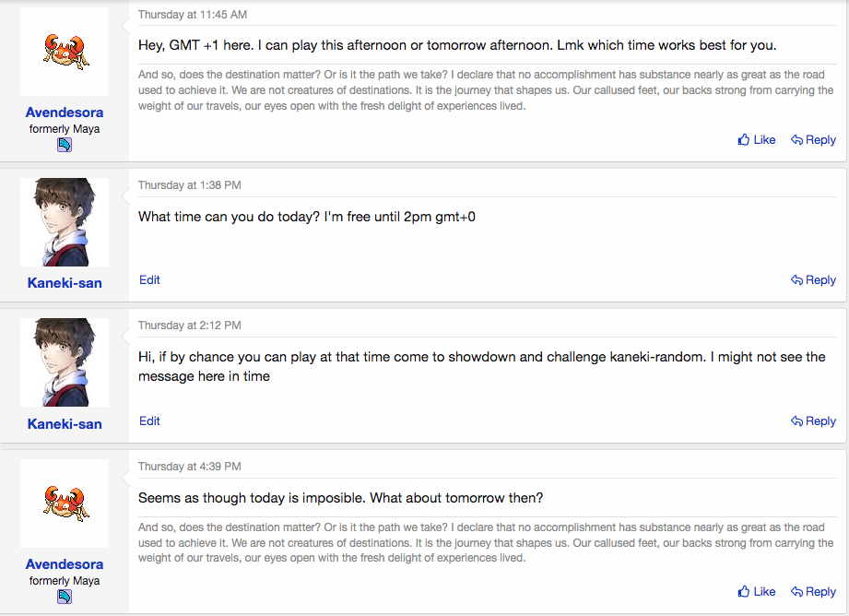Click the badge icon under last Avendesora

(x=65, y=597)
